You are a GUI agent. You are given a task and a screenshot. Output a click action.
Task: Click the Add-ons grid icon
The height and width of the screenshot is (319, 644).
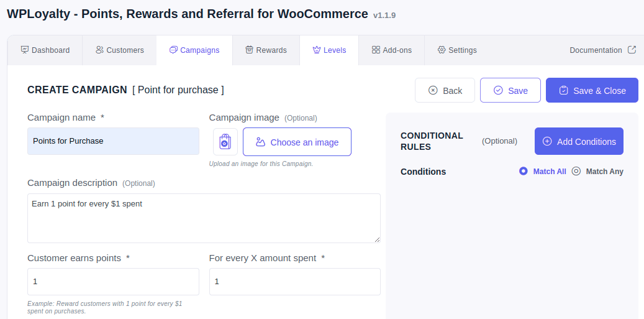pos(376,50)
